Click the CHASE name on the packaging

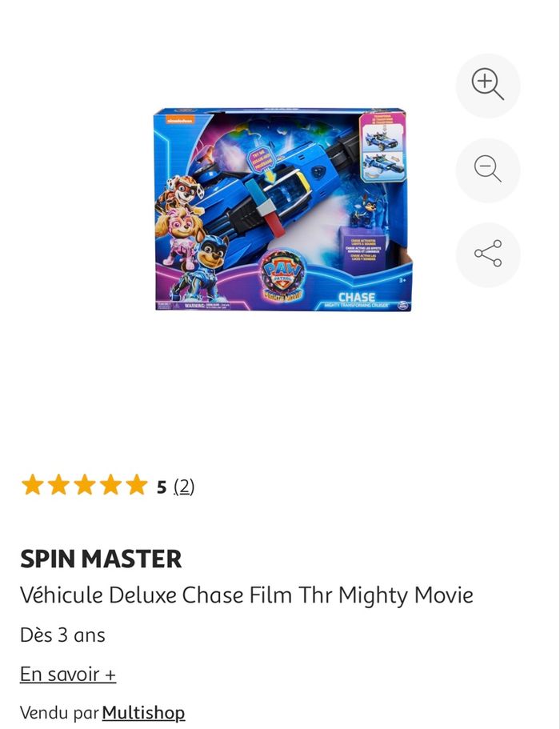coord(357,297)
